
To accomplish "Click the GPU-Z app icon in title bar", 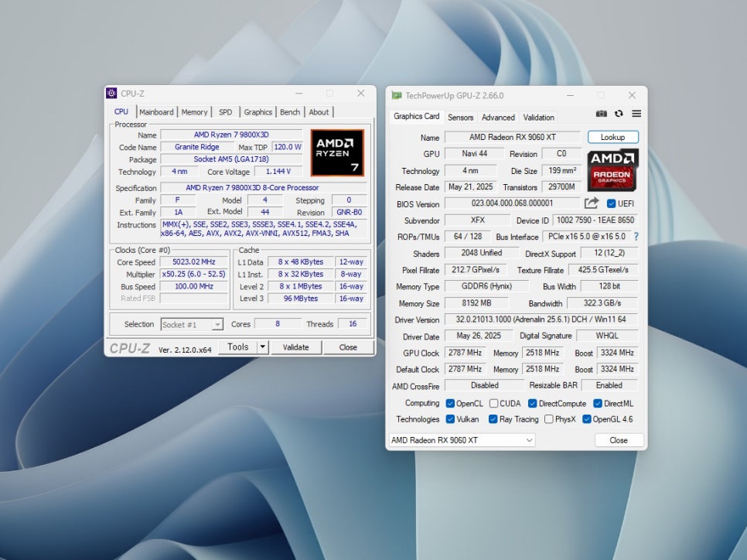I will click(x=397, y=95).
